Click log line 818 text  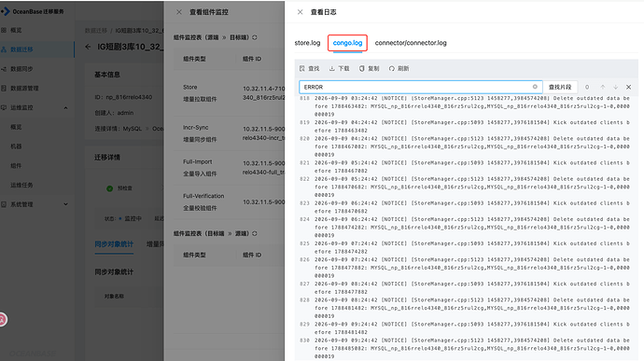[471, 106]
